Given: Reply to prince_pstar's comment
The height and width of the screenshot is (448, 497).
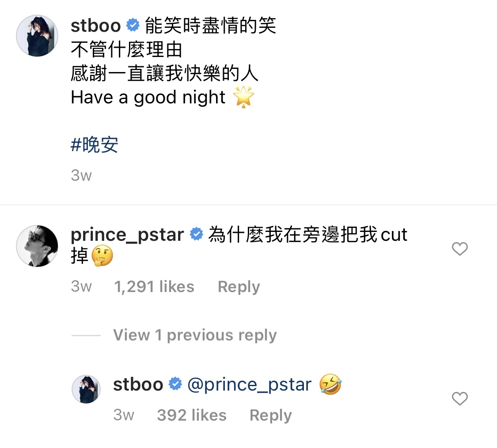Looking at the screenshot, I should [x=238, y=286].
